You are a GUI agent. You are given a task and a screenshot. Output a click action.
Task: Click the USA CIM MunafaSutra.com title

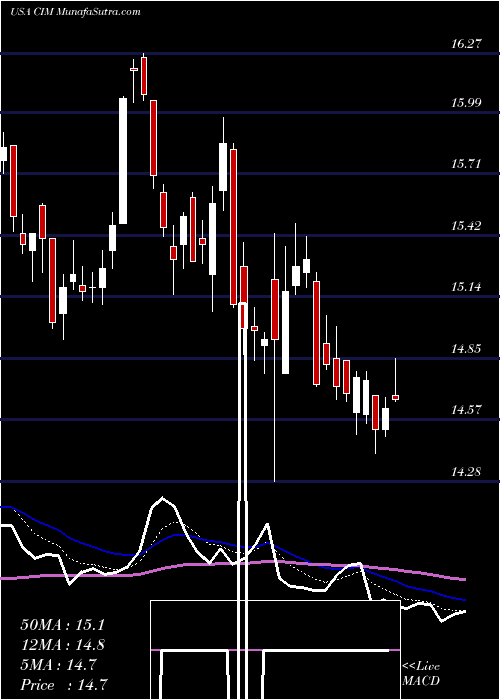coord(75,12)
